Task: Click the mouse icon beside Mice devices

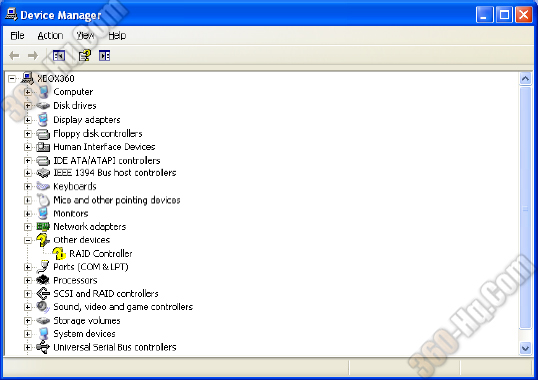Action: (x=43, y=200)
